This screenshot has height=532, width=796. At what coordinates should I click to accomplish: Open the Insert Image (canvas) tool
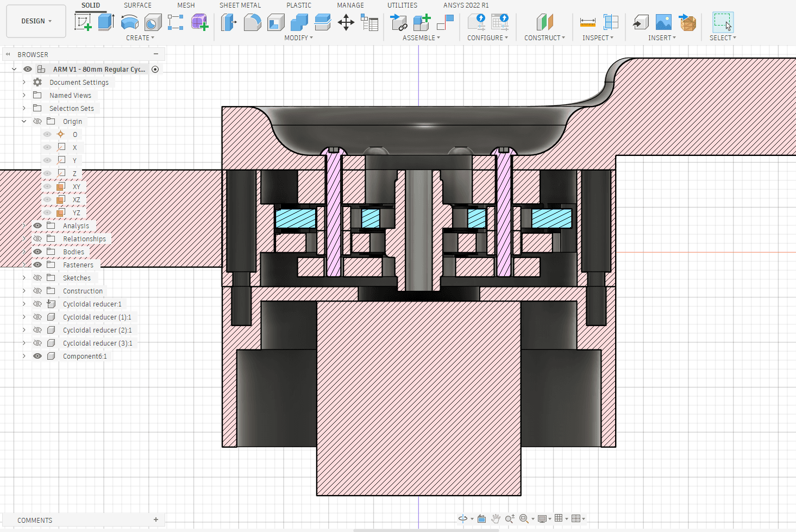pyautogui.click(x=663, y=22)
